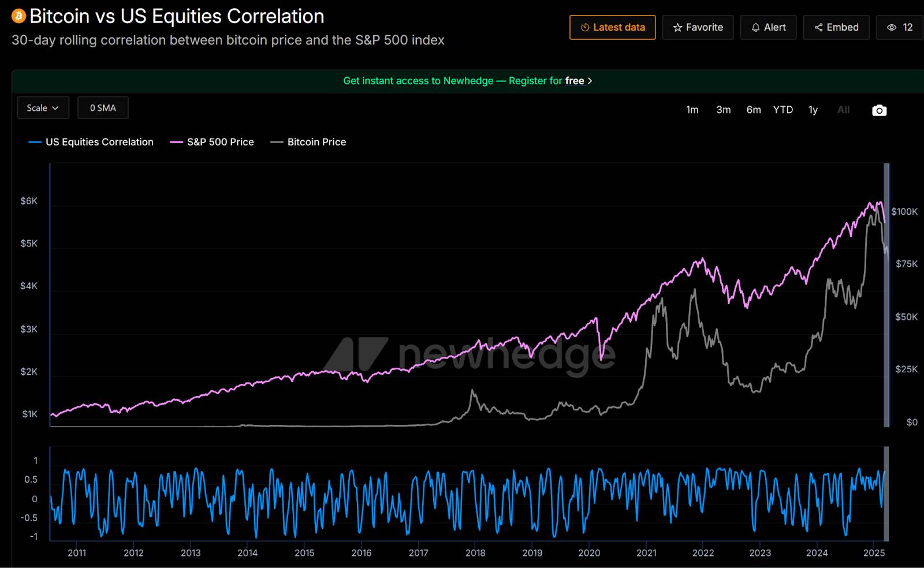Click the bell icon in Alert
Image resolution: width=924 pixels, height=568 pixels.
tap(755, 28)
